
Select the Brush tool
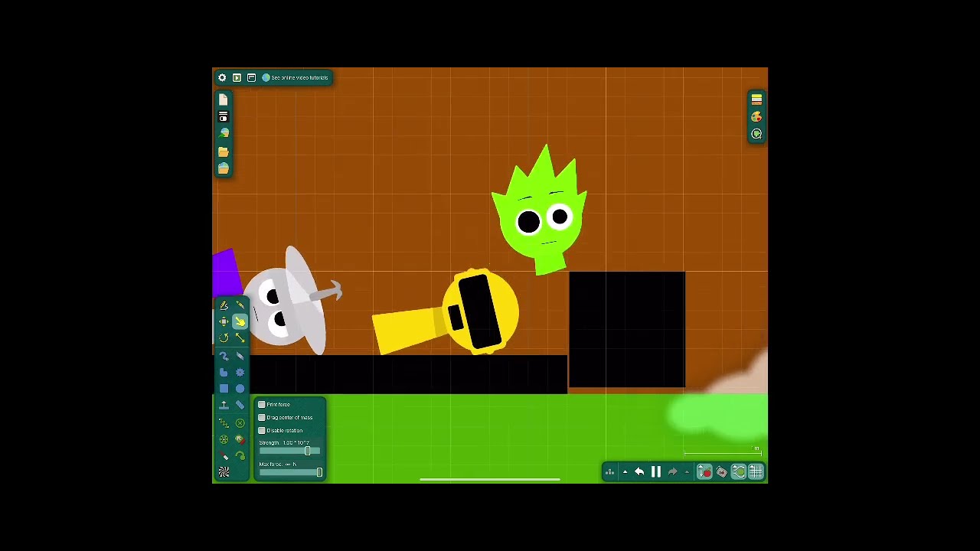(x=224, y=356)
